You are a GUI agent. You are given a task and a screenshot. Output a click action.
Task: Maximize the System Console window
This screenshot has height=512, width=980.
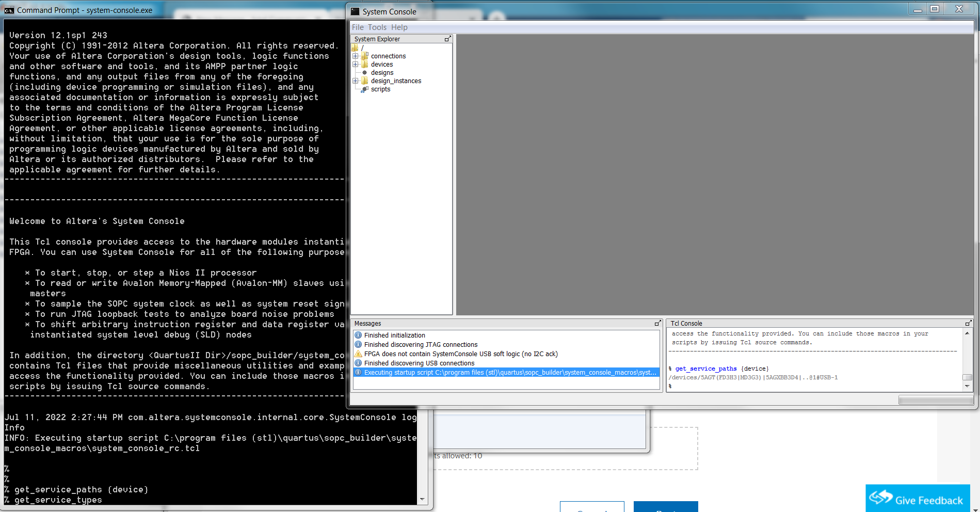click(935, 9)
